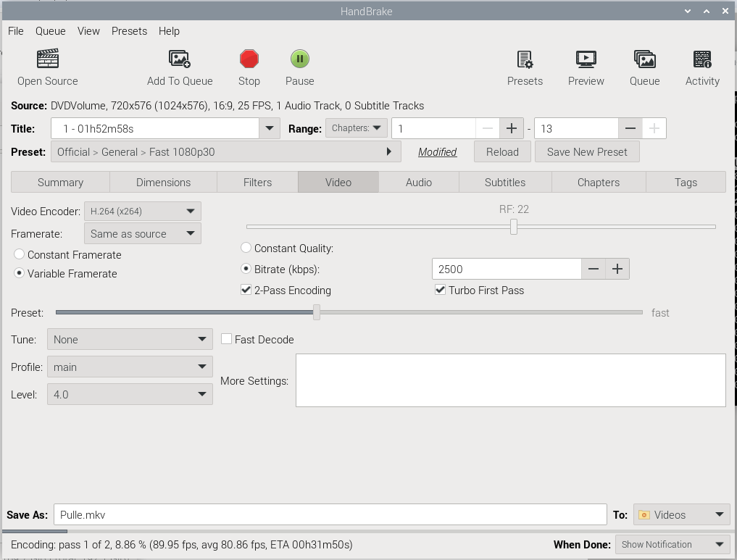Open the Tune dropdown
Screen dimensions: 737x560
130,340
